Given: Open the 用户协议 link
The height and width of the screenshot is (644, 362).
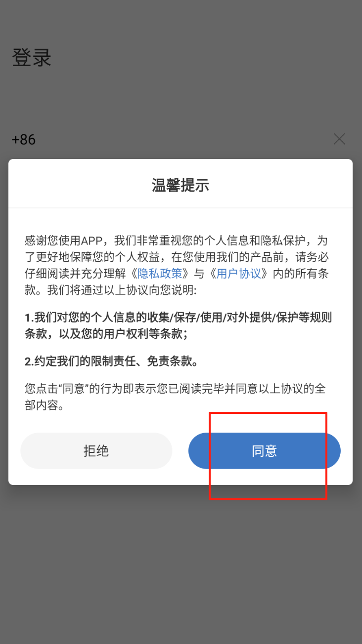Looking at the screenshot, I should point(238,274).
